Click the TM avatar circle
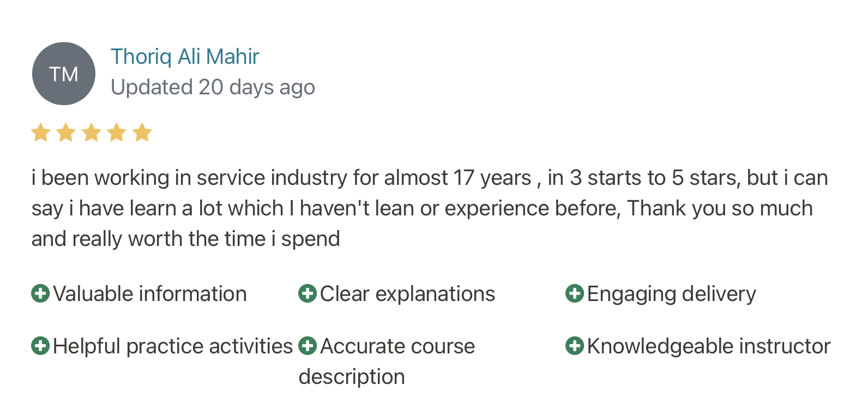Viewport: 868px width, 409px height. (64, 74)
